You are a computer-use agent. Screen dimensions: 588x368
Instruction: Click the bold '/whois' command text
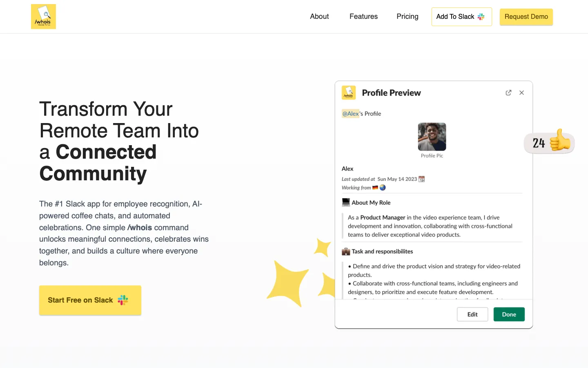[x=140, y=227]
